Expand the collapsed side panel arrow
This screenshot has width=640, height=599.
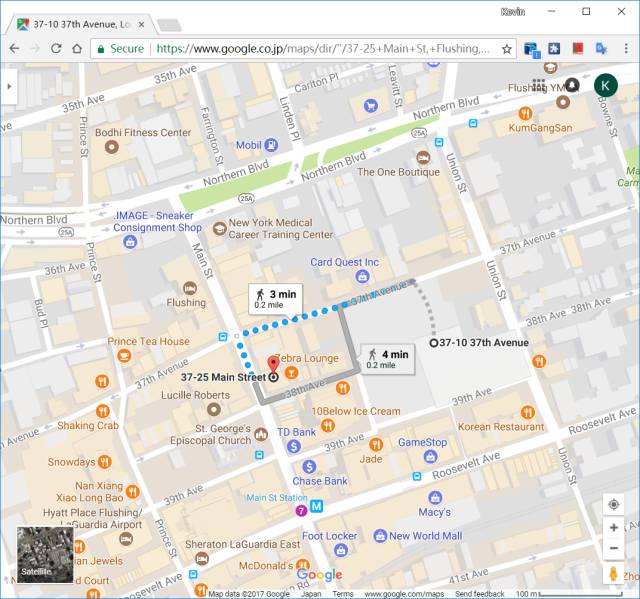tap(9, 86)
